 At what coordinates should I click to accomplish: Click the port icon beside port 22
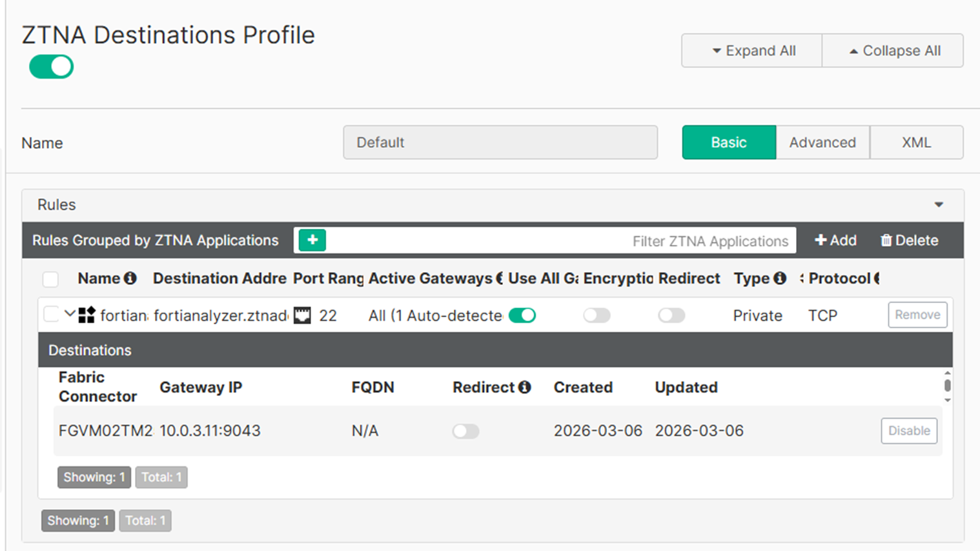tap(302, 315)
